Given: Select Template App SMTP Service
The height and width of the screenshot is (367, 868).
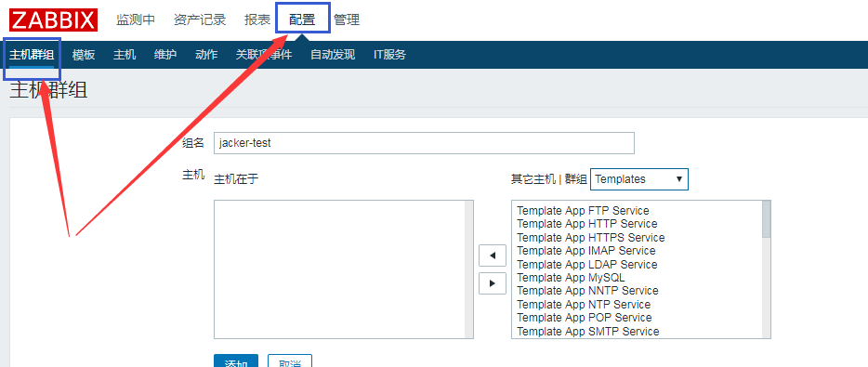Looking at the screenshot, I should pos(588,331).
